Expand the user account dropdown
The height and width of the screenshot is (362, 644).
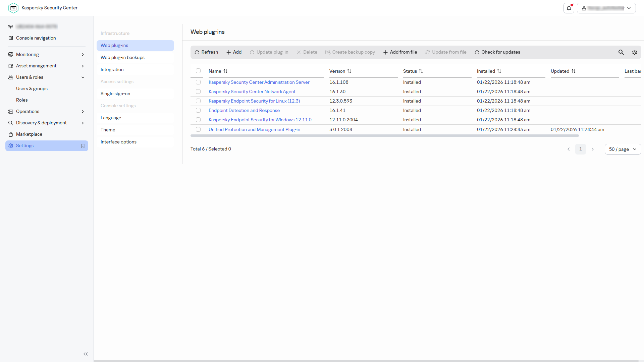606,8
